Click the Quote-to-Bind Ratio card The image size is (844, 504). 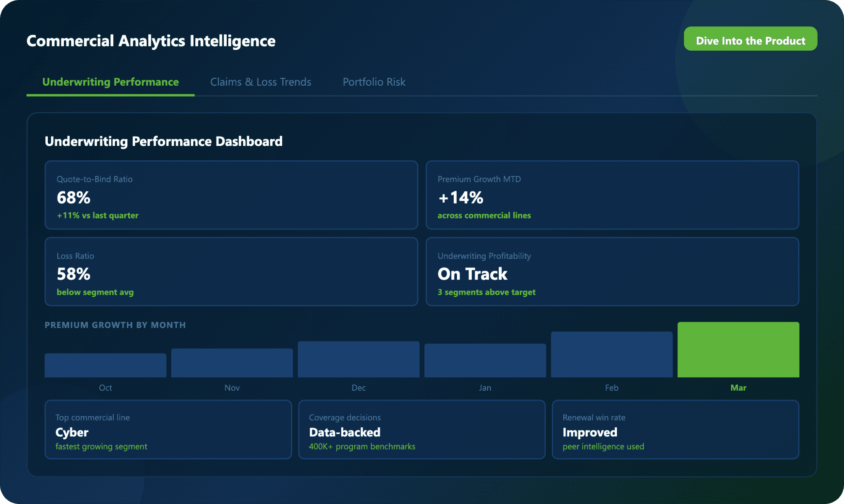(x=231, y=195)
